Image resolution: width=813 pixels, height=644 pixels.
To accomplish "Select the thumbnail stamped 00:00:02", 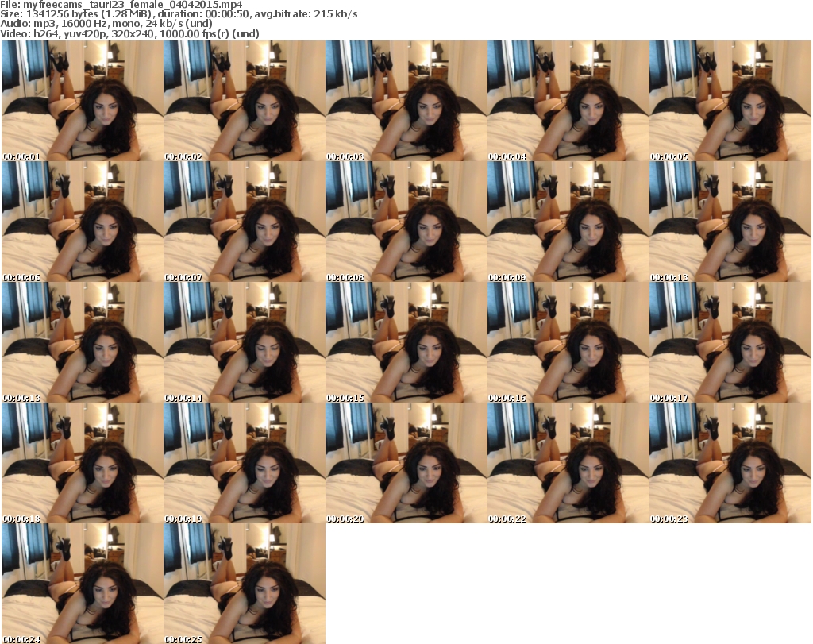I will click(x=245, y=101).
